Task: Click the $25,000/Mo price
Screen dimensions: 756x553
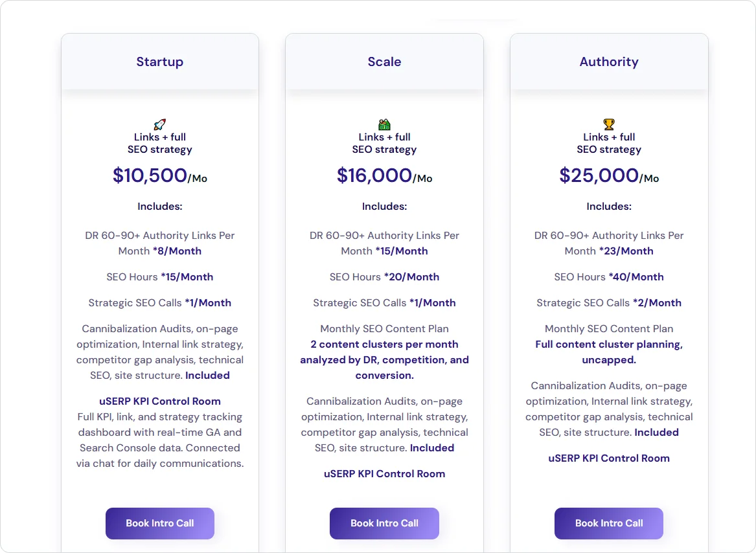Action: click(x=609, y=175)
